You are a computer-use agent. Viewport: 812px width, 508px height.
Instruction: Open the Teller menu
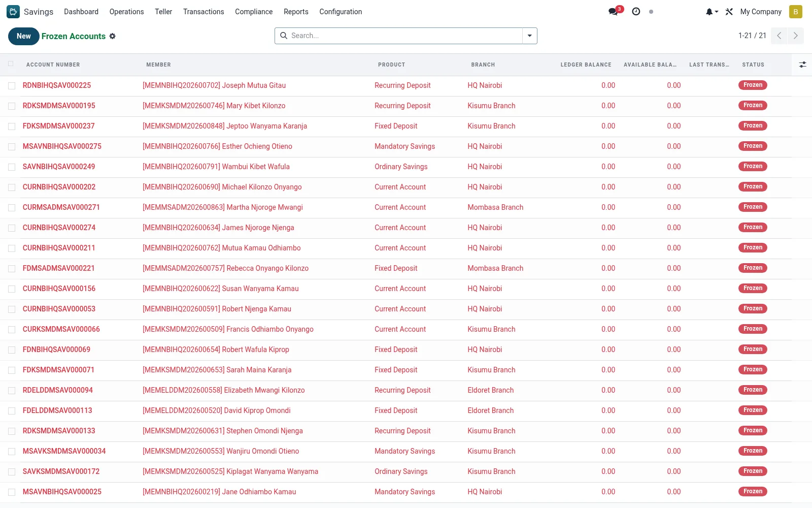(x=163, y=12)
